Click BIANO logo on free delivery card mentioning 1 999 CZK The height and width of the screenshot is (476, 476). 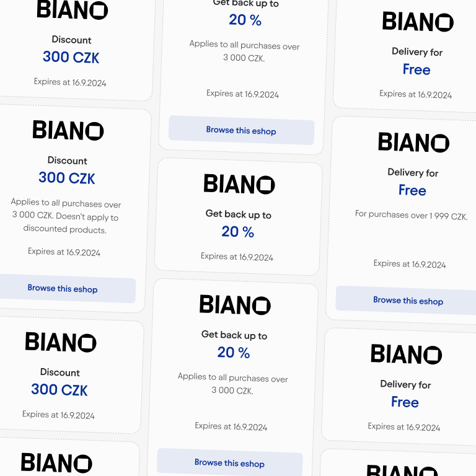(x=413, y=143)
